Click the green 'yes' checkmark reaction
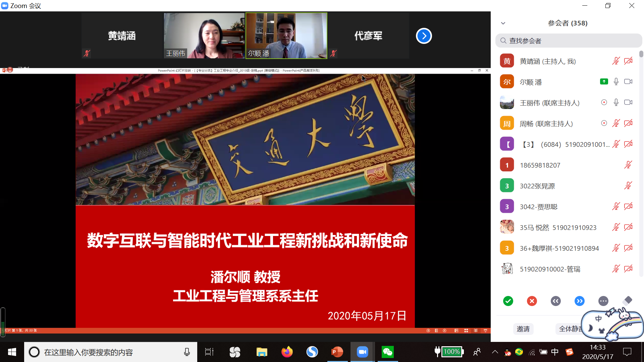Screen dimensions: 644x362 tap(508, 301)
